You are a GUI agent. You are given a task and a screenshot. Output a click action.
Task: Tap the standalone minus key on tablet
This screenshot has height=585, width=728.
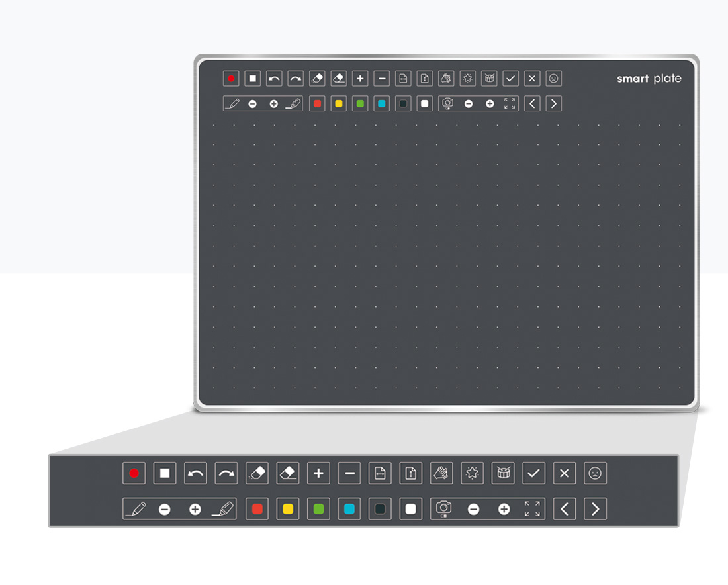(x=382, y=79)
